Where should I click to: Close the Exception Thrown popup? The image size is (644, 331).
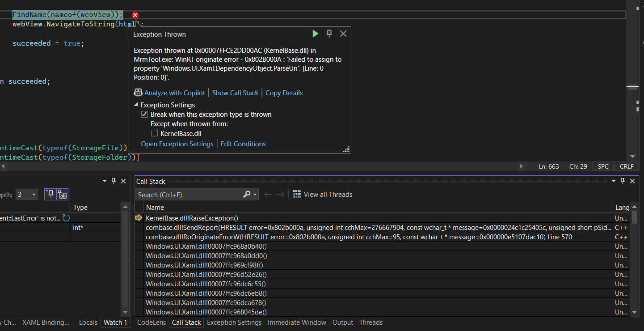pyautogui.click(x=343, y=34)
